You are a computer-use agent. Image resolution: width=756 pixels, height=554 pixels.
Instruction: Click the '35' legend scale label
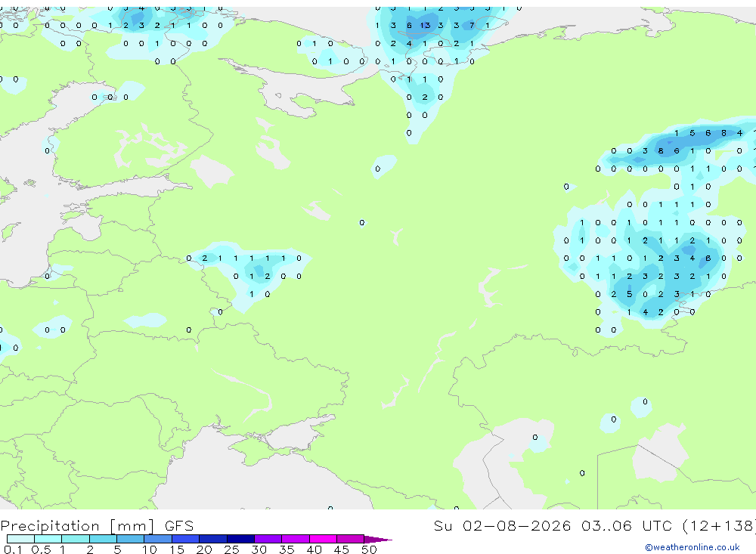pyautogui.click(x=287, y=549)
